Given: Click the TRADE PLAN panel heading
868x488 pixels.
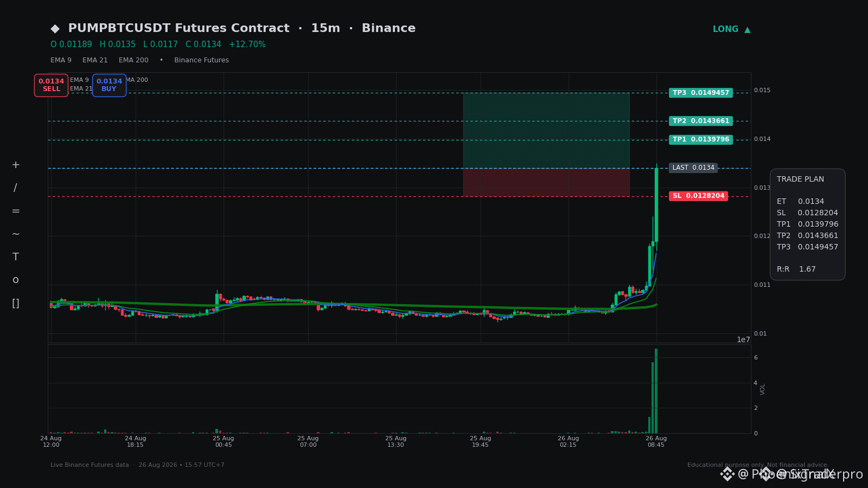Looking at the screenshot, I should pyautogui.click(x=800, y=179).
